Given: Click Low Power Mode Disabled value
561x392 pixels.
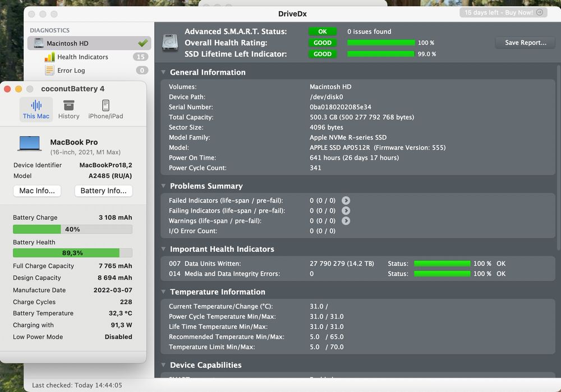Looking at the screenshot, I should [118, 337].
